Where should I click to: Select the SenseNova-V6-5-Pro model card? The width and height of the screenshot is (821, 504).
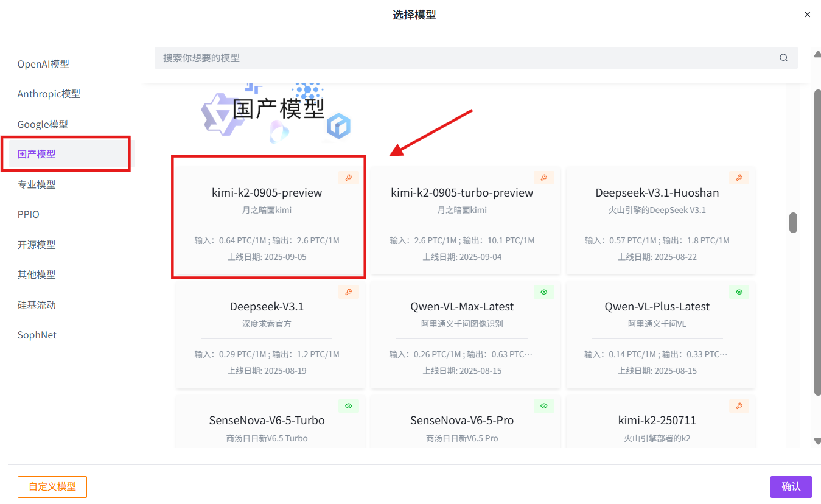tap(466, 421)
